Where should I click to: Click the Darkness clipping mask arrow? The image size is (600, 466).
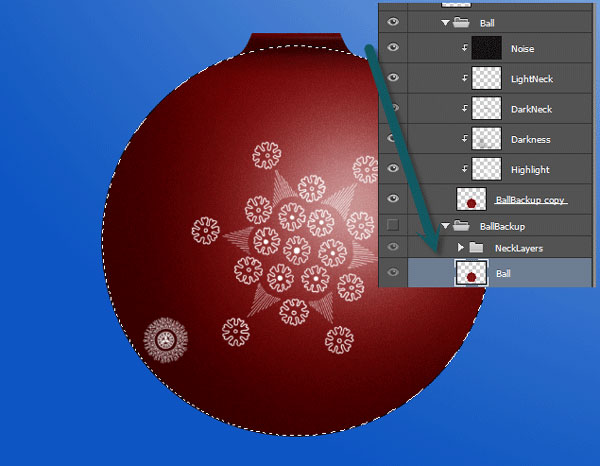(464, 138)
